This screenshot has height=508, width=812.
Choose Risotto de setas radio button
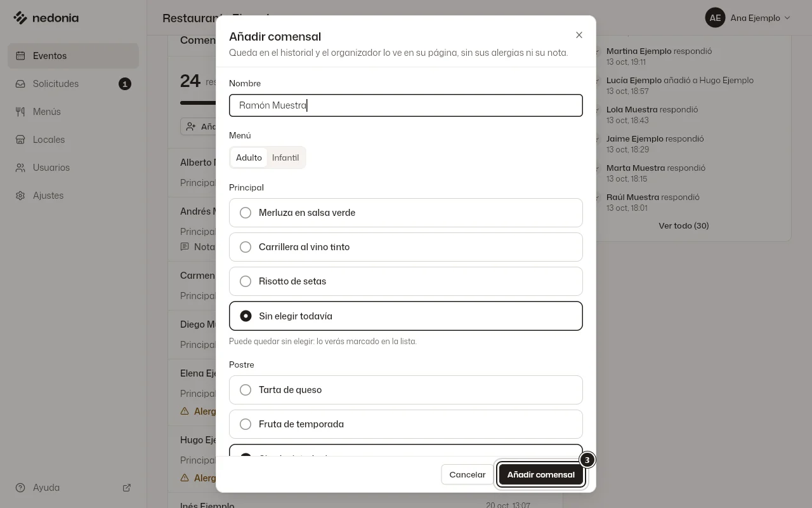[246, 281]
